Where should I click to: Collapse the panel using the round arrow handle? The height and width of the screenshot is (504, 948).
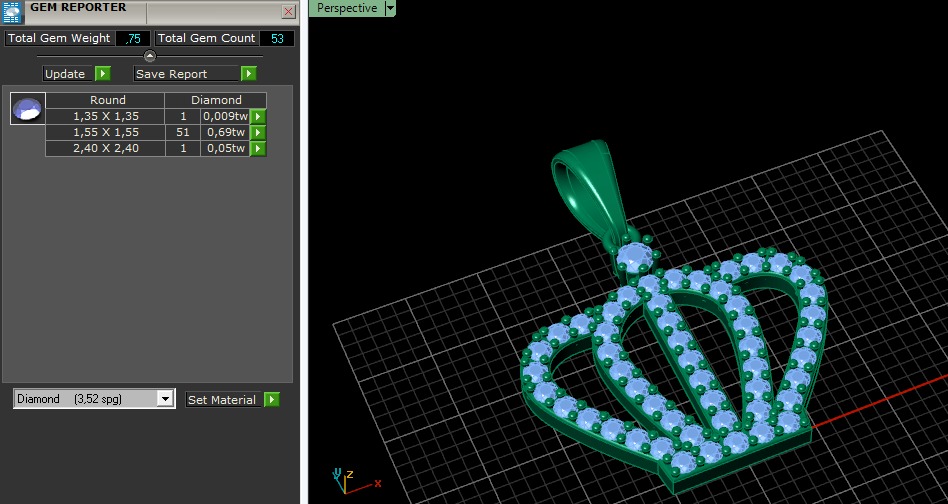(150, 56)
